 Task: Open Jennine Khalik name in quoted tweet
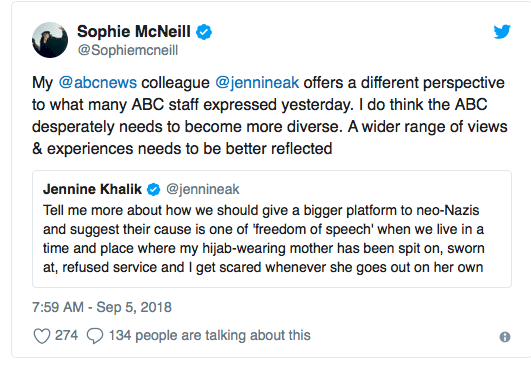[92, 189]
